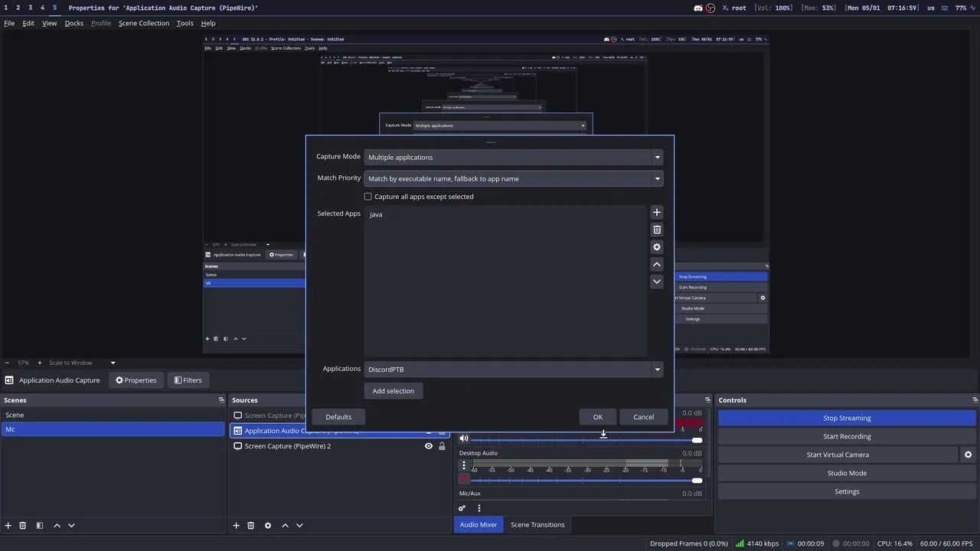Remove the selected app with the trash icon in dialog
Viewport: 980px width, 551px height.
656,230
